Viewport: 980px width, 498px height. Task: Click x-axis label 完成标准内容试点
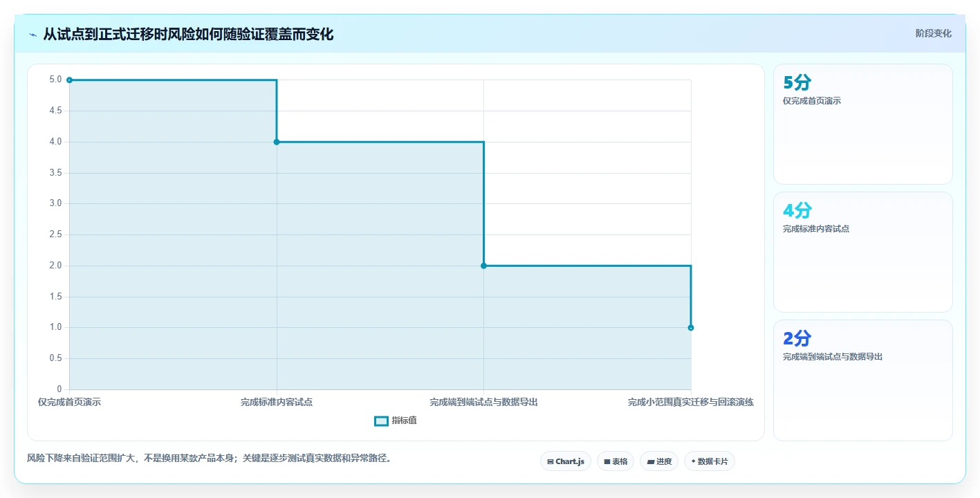coord(277,402)
